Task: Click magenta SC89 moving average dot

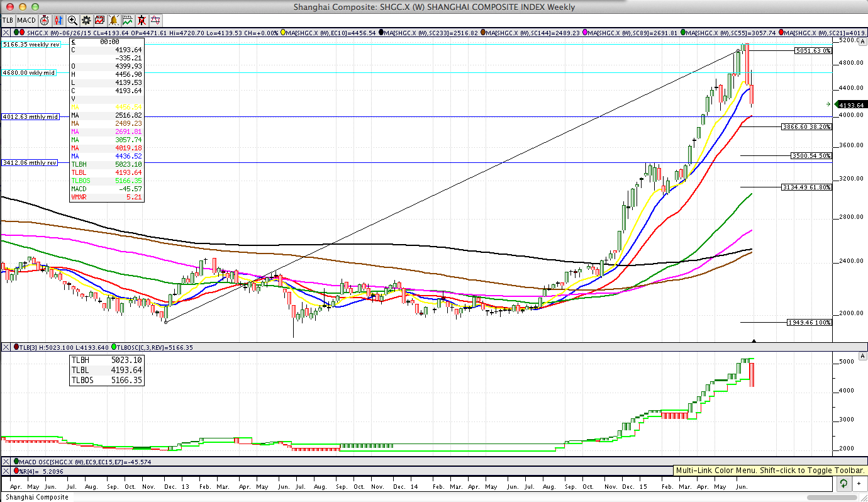Action: 585,33
